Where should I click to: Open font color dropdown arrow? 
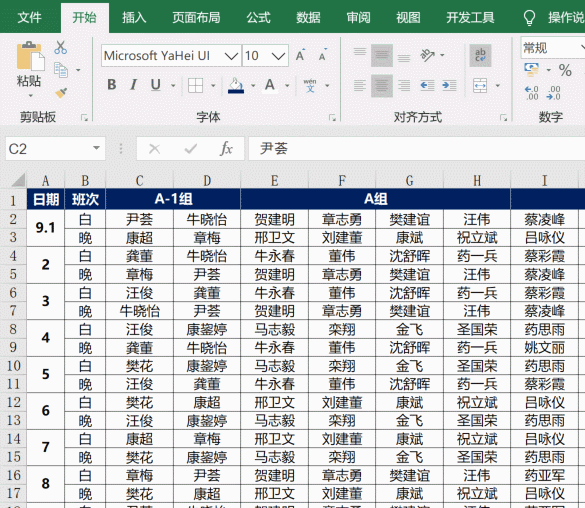pos(287,85)
